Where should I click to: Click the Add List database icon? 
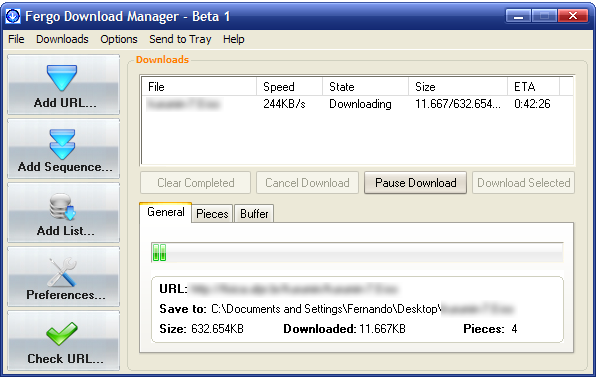tap(63, 207)
